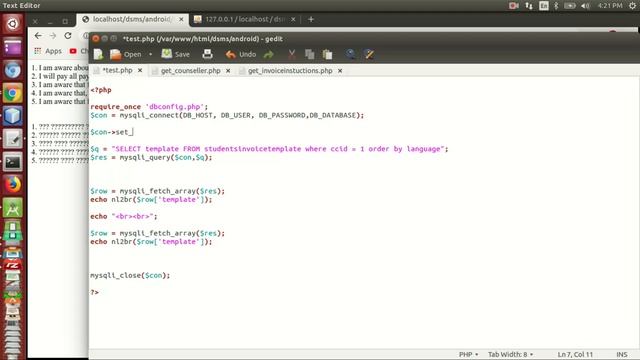
Task: Launch Google Chrome from the dock
Action: click(13, 93)
